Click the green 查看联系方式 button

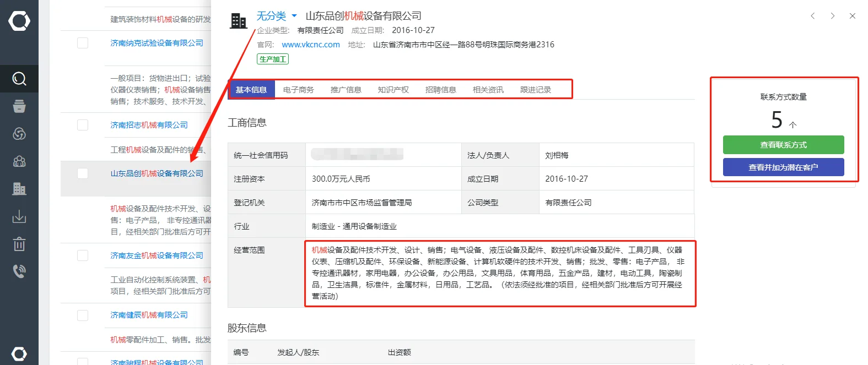pyautogui.click(x=783, y=145)
